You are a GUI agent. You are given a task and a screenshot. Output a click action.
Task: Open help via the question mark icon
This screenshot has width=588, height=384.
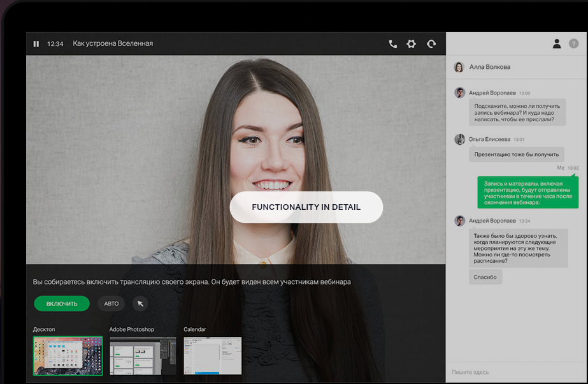click(573, 43)
